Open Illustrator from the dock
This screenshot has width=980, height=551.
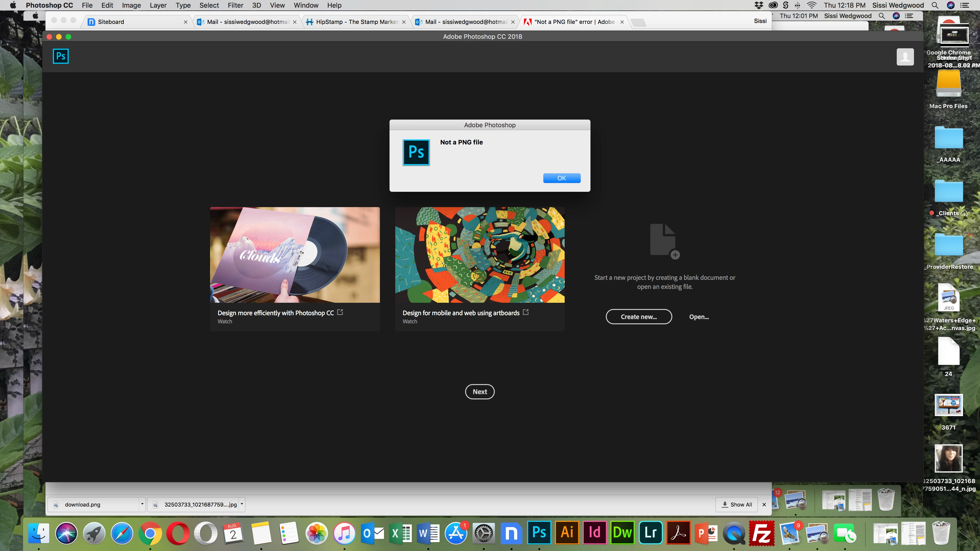point(567,532)
